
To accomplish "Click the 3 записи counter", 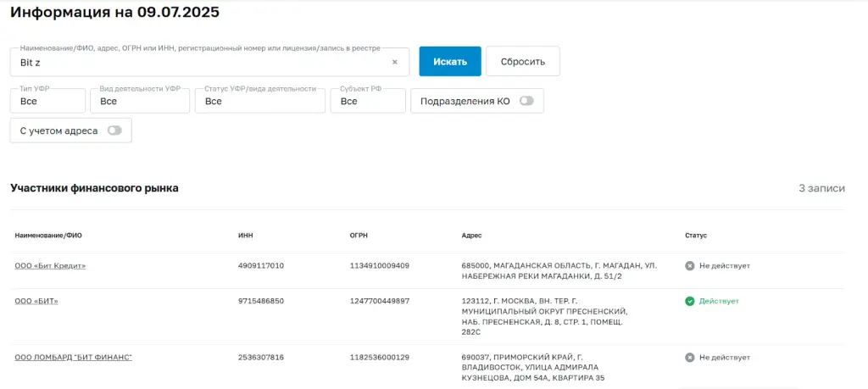I will (821, 188).
